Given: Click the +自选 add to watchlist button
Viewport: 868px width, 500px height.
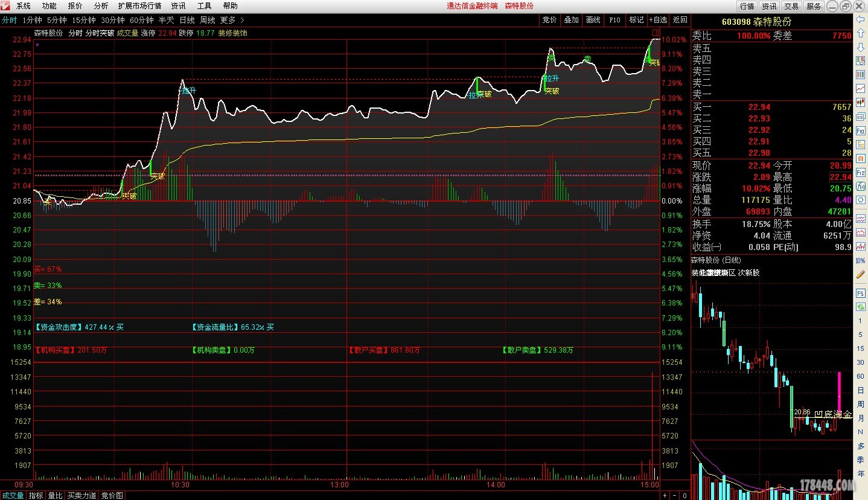Looking at the screenshot, I should (x=658, y=20).
